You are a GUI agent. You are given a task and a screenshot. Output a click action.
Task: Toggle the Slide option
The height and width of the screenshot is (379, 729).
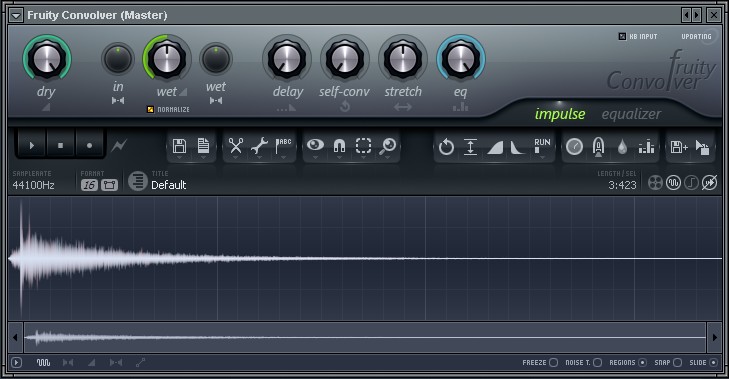(713, 362)
